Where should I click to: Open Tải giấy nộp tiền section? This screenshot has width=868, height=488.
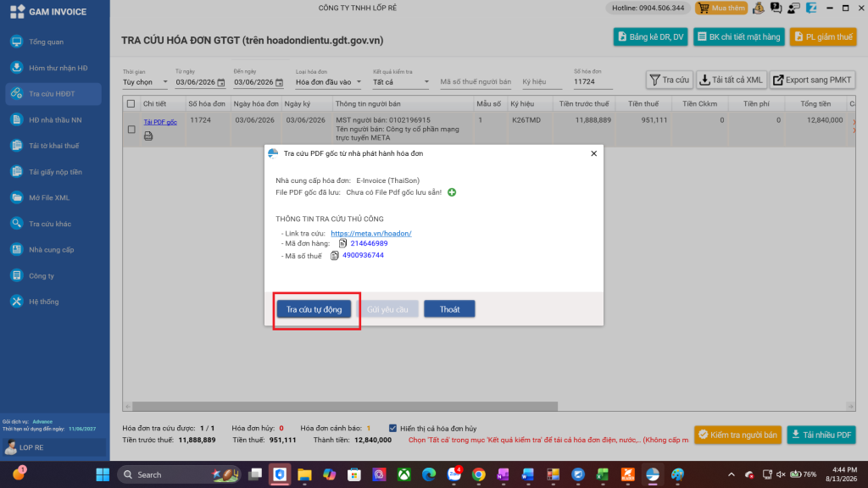click(x=53, y=172)
